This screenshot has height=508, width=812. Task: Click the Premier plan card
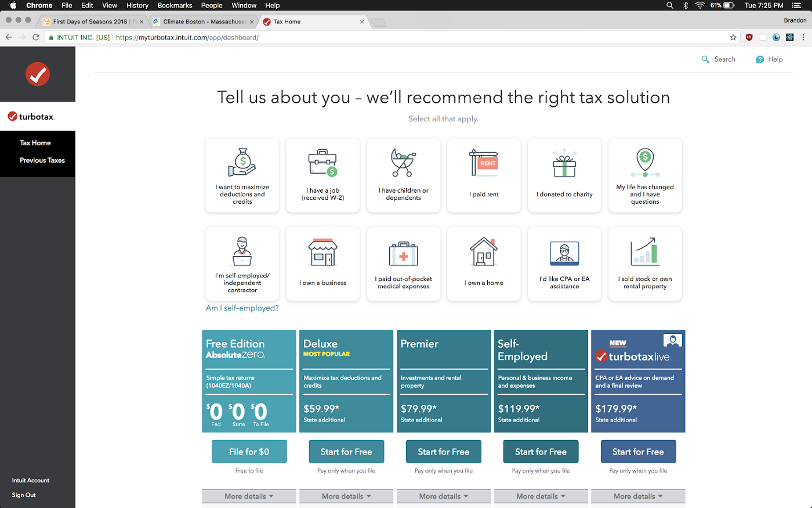444,381
